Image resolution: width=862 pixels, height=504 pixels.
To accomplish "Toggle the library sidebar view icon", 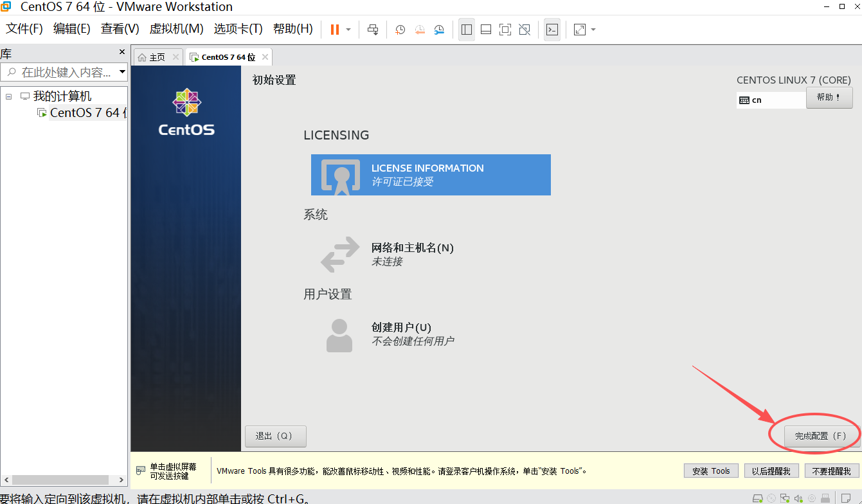I will (x=467, y=30).
